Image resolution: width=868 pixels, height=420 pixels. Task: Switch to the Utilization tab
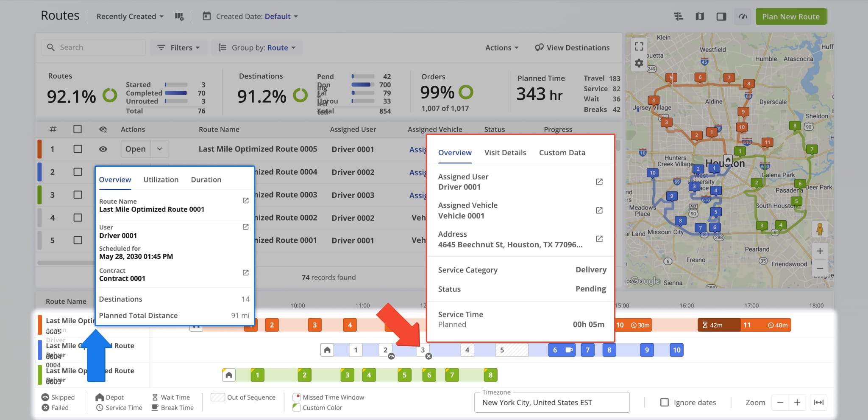coord(161,179)
